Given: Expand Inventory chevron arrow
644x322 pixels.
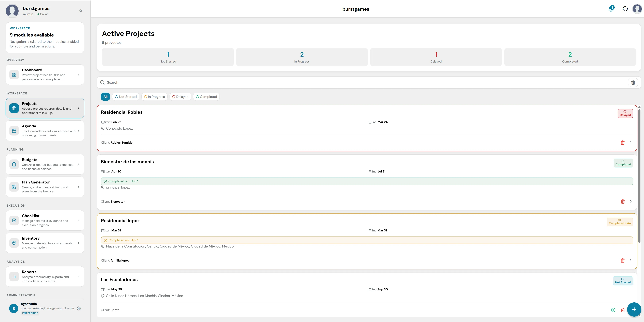Looking at the screenshot, I should point(78,243).
